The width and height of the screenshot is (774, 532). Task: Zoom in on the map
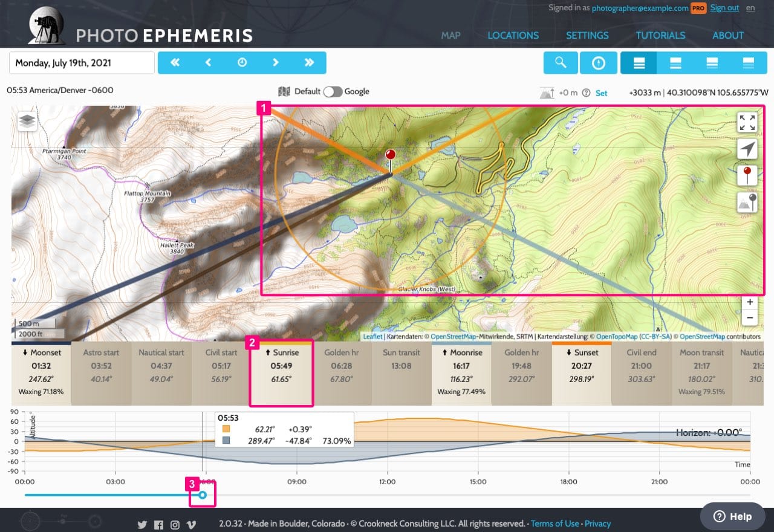750,302
